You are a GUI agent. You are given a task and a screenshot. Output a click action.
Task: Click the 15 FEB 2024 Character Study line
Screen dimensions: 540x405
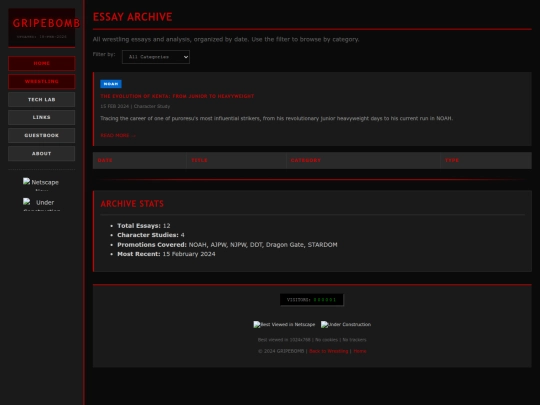[135, 106]
